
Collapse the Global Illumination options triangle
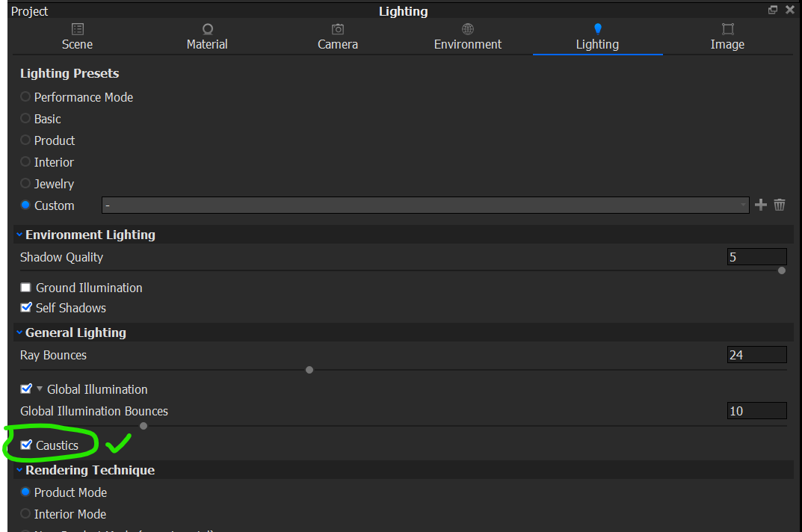tap(40, 389)
